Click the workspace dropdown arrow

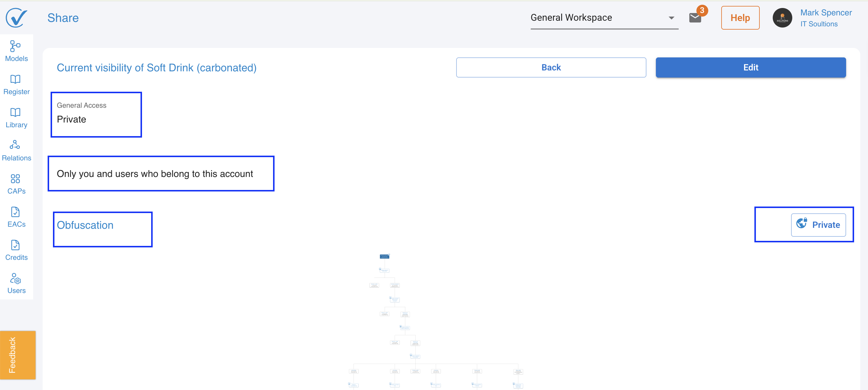click(x=671, y=18)
